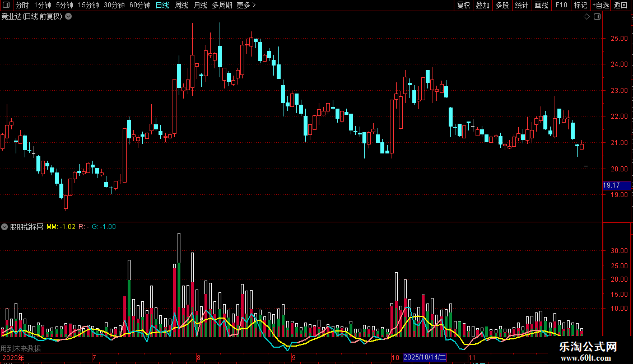
Task: Open the 复权 adjustment menu
Action: [463, 5]
